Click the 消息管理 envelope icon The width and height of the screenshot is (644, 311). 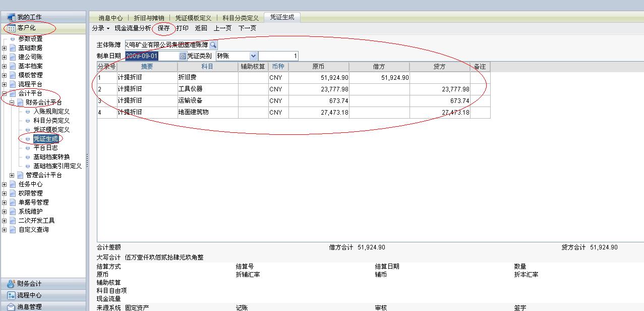[x=11, y=306]
